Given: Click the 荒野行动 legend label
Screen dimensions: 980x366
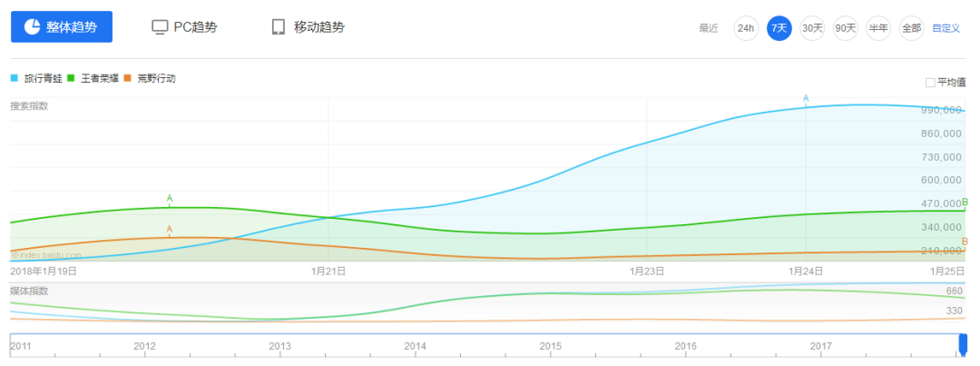Looking at the screenshot, I should click(157, 79).
